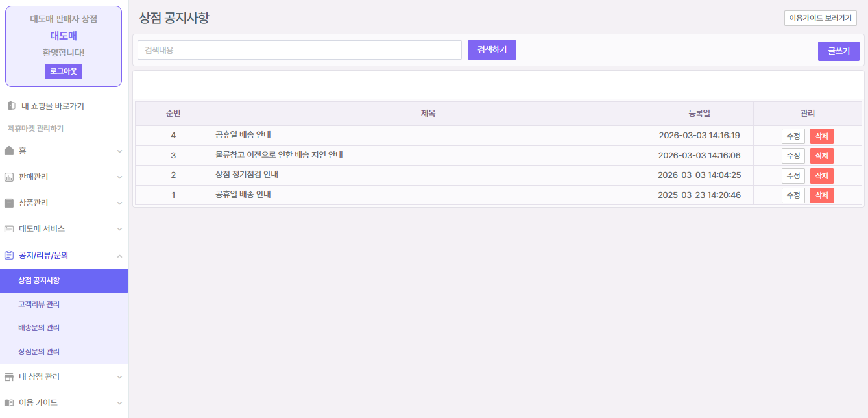Click the 내 쇼핑몰 바로가기 icon

tap(11, 106)
